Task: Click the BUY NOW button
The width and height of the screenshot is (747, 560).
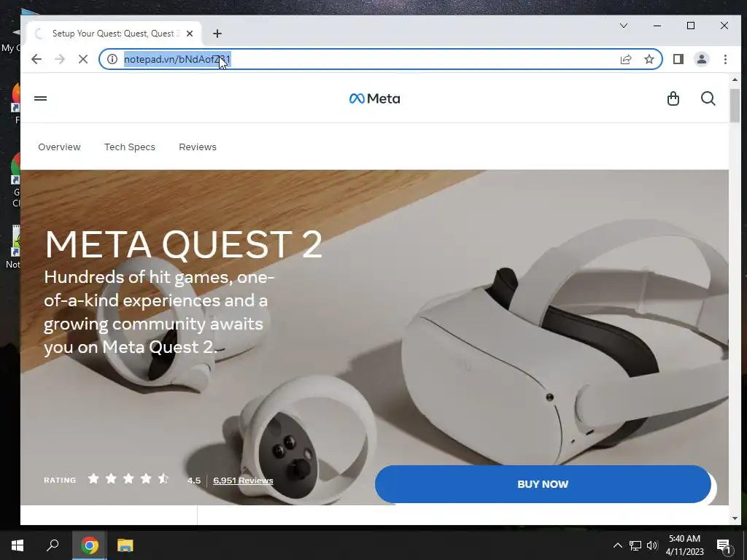Action: pos(543,484)
